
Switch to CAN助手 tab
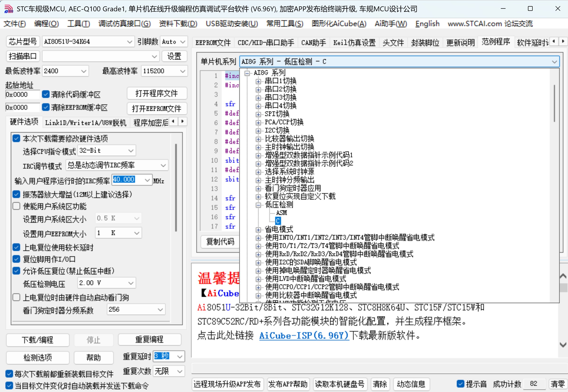coord(313,43)
